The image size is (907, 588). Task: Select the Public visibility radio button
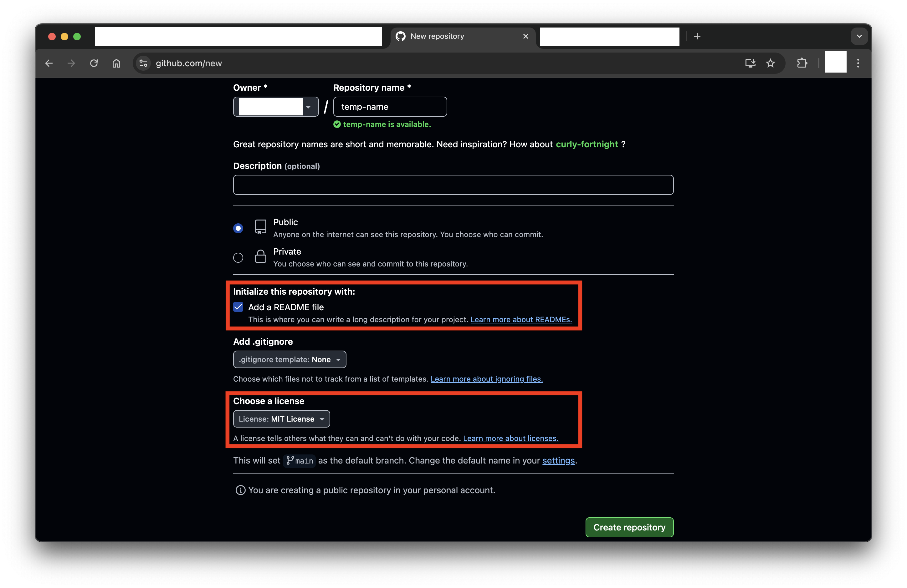pyautogui.click(x=238, y=228)
